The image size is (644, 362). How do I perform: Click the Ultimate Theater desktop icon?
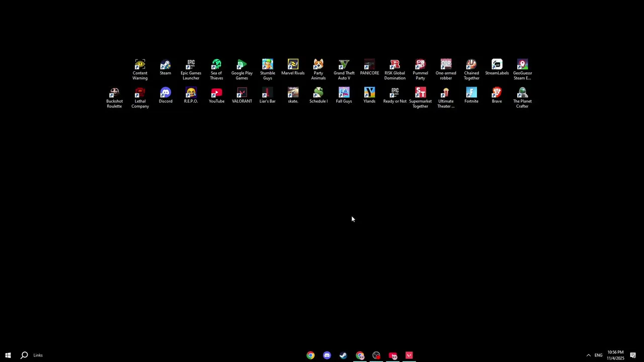coord(446,98)
